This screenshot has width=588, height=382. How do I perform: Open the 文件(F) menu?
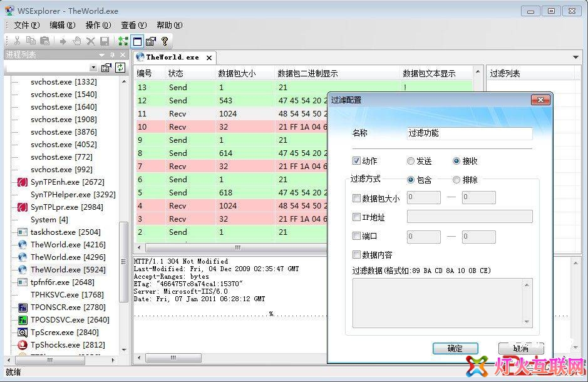27,25
